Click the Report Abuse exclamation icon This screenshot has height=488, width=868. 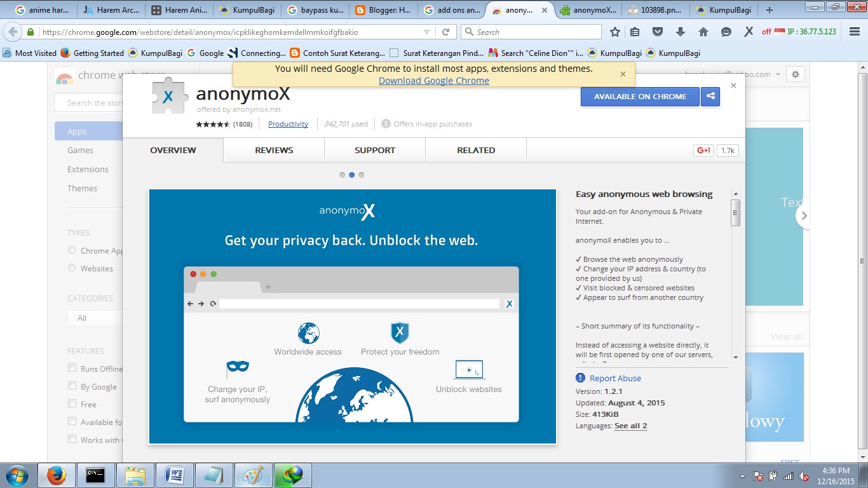pyautogui.click(x=580, y=378)
